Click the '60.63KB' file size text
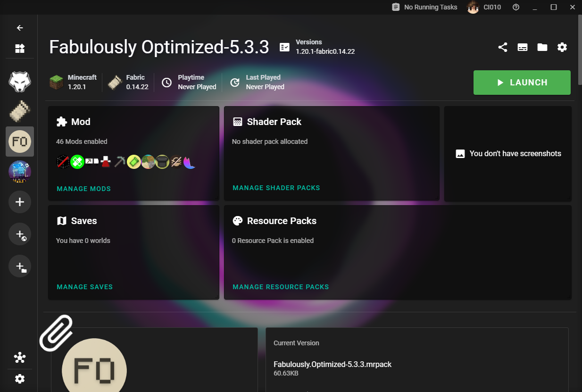582x392 pixels. pos(286,373)
